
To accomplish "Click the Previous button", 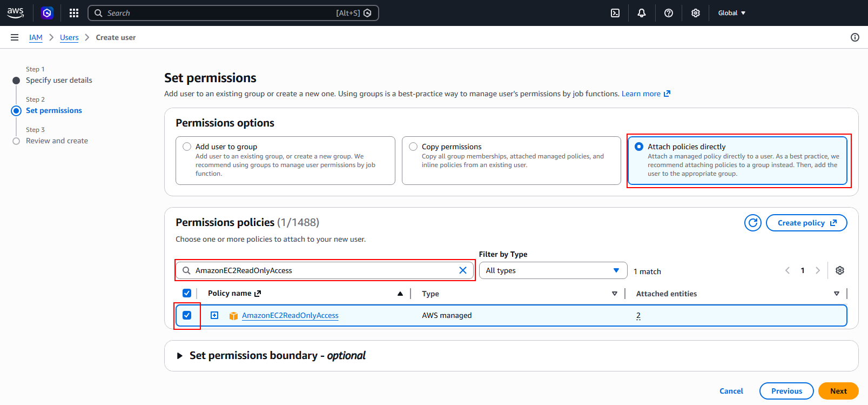I will (786, 391).
